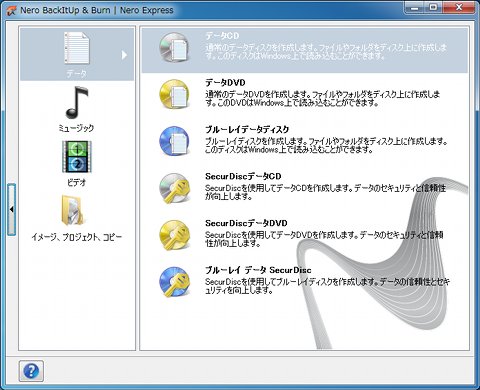Click the データDVD gold disc icon

click(174, 94)
